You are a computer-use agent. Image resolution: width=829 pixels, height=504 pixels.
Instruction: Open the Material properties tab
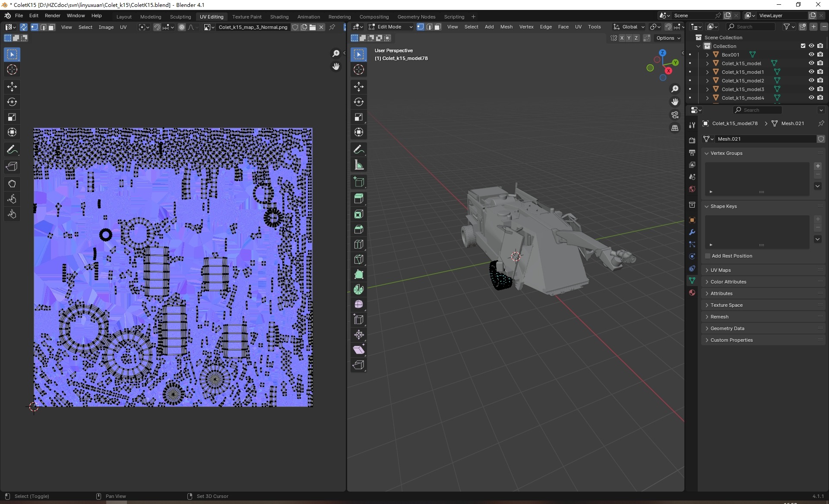pos(692,293)
